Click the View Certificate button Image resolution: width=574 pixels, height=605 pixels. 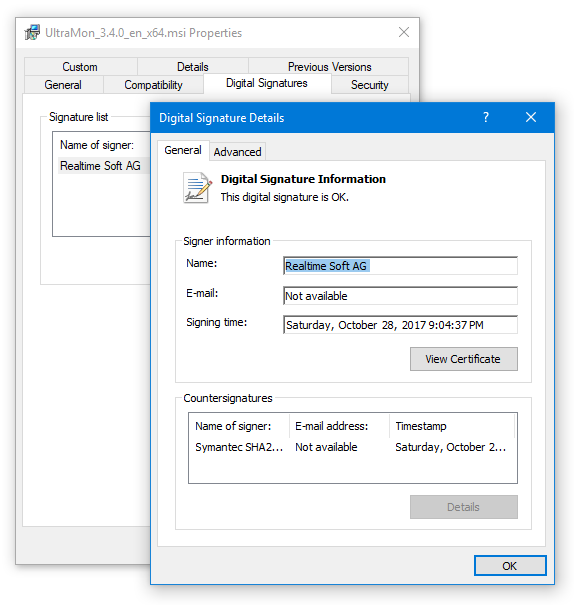pyautogui.click(x=464, y=359)
